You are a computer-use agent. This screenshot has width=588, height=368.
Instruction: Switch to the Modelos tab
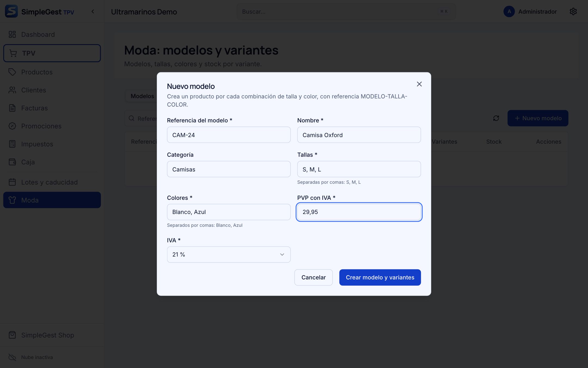pyautogui.click(x=142, y=96)
